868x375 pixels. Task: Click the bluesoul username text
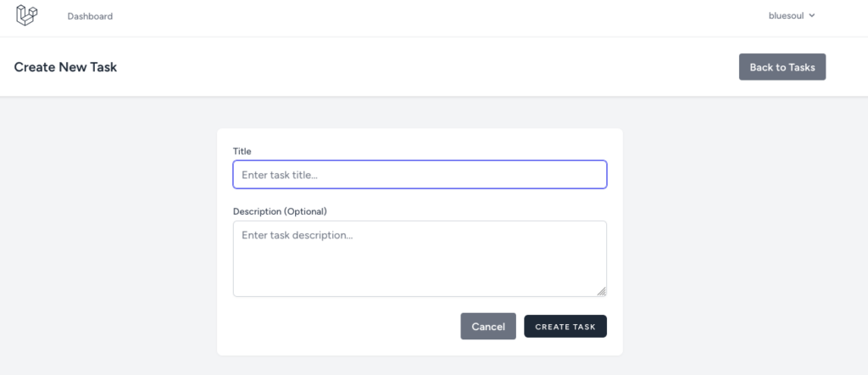[786, 15]
